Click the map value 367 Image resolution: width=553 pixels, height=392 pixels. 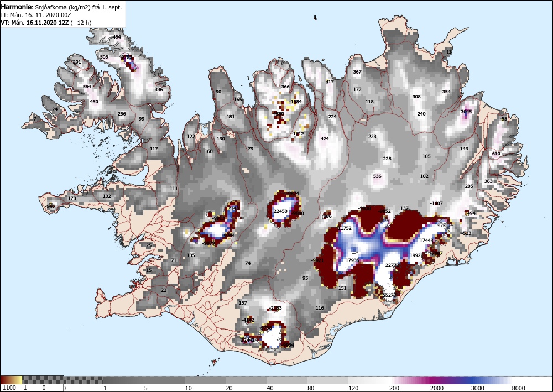pyautogui.click(x=357, y=71)
